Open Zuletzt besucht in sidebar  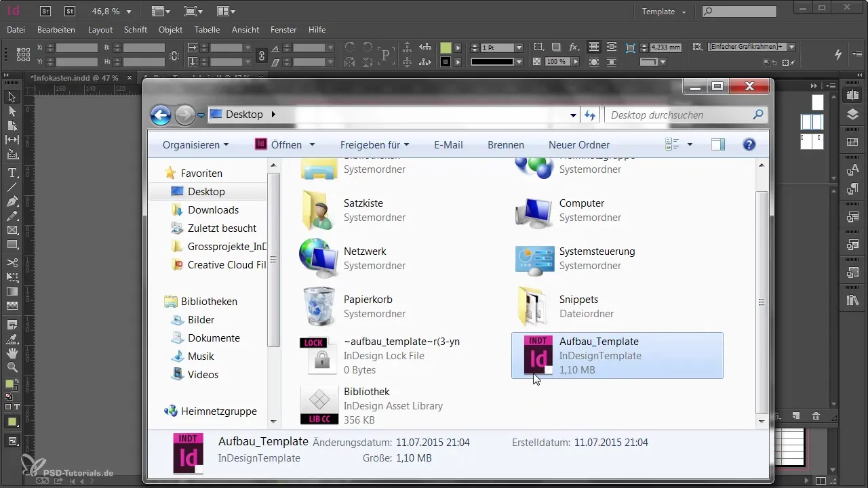222,228
